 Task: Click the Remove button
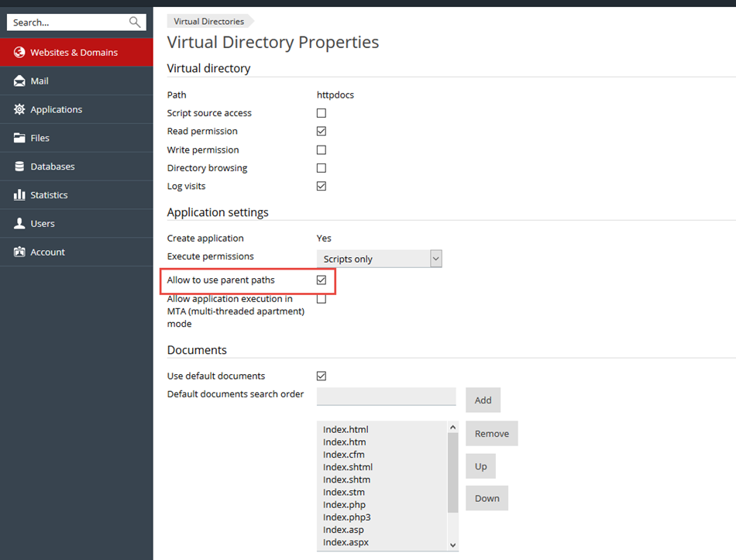click(x=491, y=434)
